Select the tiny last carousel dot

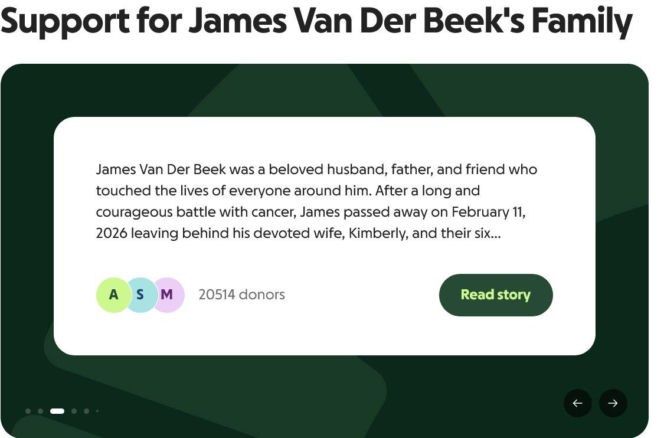(x=97, y=411)
